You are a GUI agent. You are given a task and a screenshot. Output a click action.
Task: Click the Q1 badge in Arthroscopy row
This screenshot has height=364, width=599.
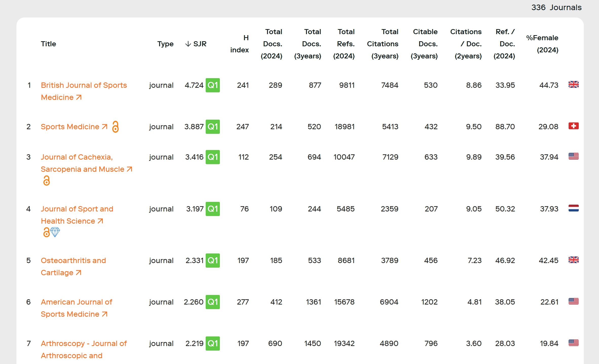point(212,343)
